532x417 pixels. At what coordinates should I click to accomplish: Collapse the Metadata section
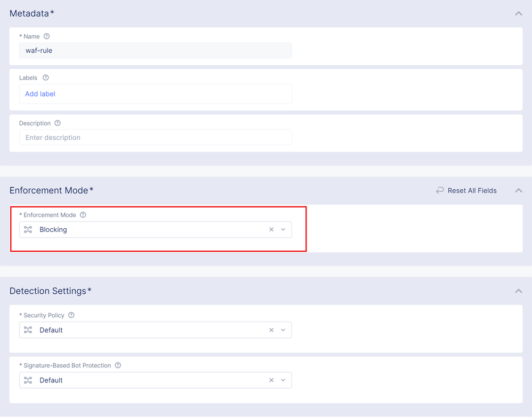518,13
